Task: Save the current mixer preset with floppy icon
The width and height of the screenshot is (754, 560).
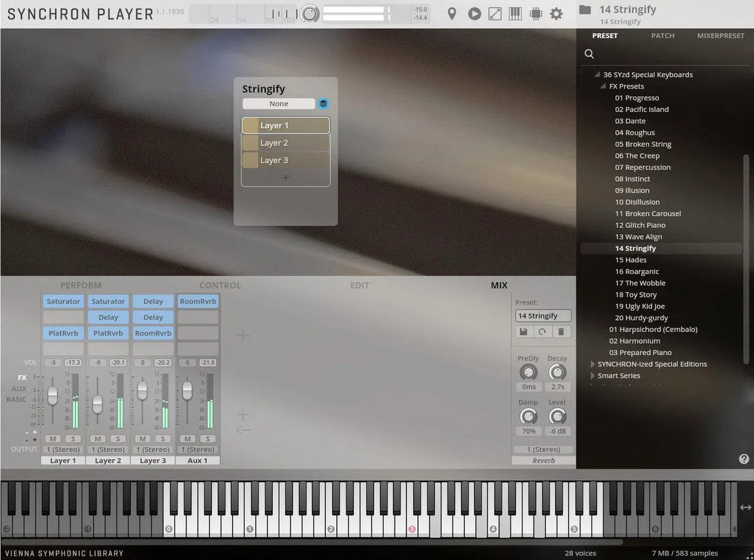Action: click(523, 331)
